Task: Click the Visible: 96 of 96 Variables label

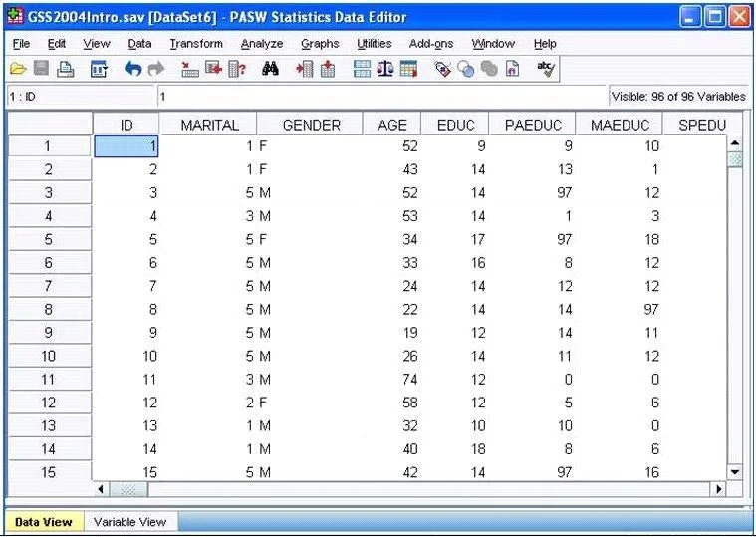Action: pos(678,97)
